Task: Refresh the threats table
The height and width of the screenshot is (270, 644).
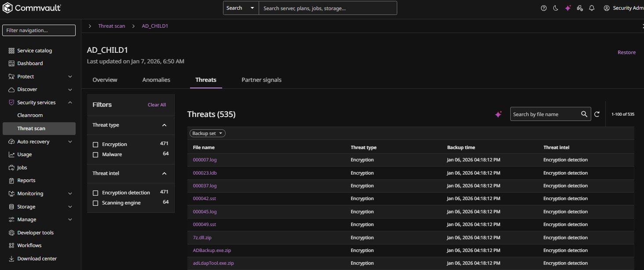Action: (597, 114)
